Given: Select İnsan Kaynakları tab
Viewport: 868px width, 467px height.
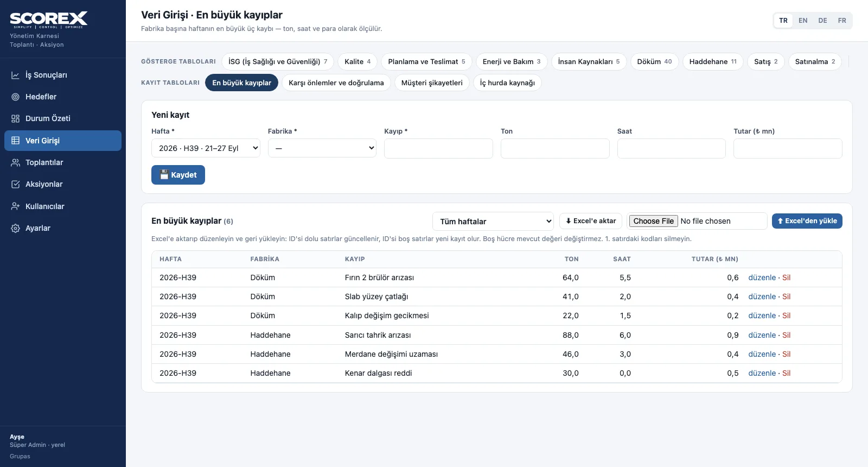Looking at the screenshot, I should click(x=589, y=62).
